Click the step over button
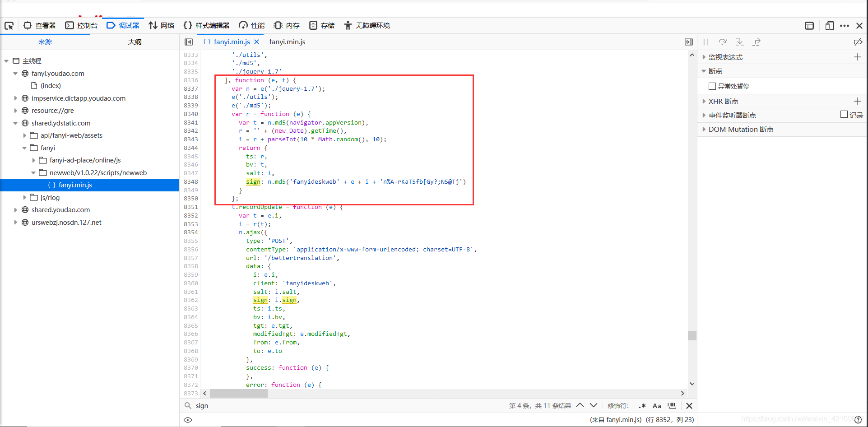Image resolution: width=868 pixels, height=427 pixels. click(723, 42)
